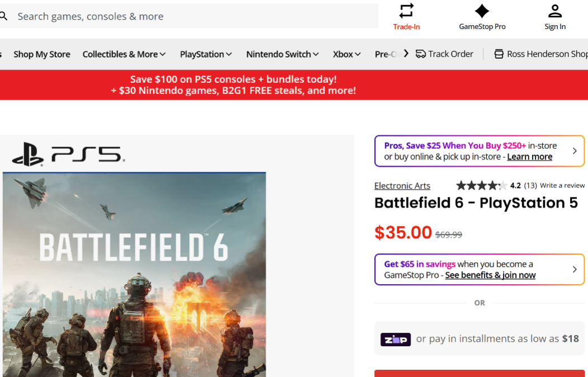Click the Track Order truck icon
Image resolution: width=588 pixels, height=377 pixels.
tap(421, 54)
